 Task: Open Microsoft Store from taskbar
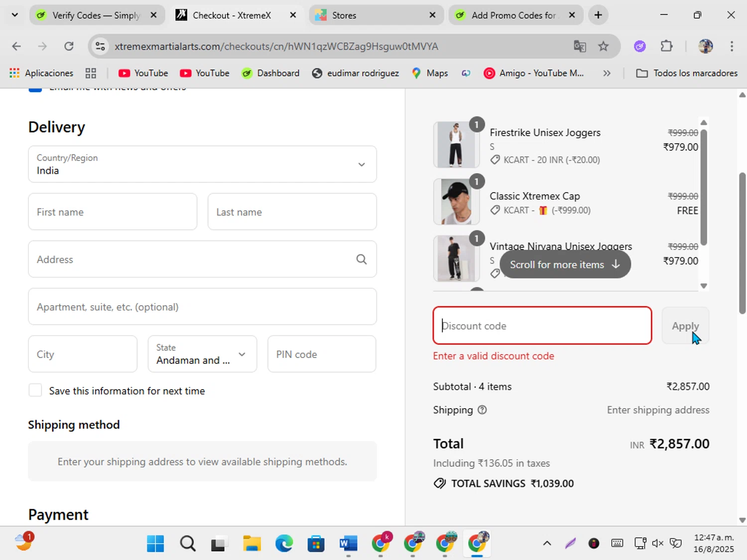coord(316,544)
